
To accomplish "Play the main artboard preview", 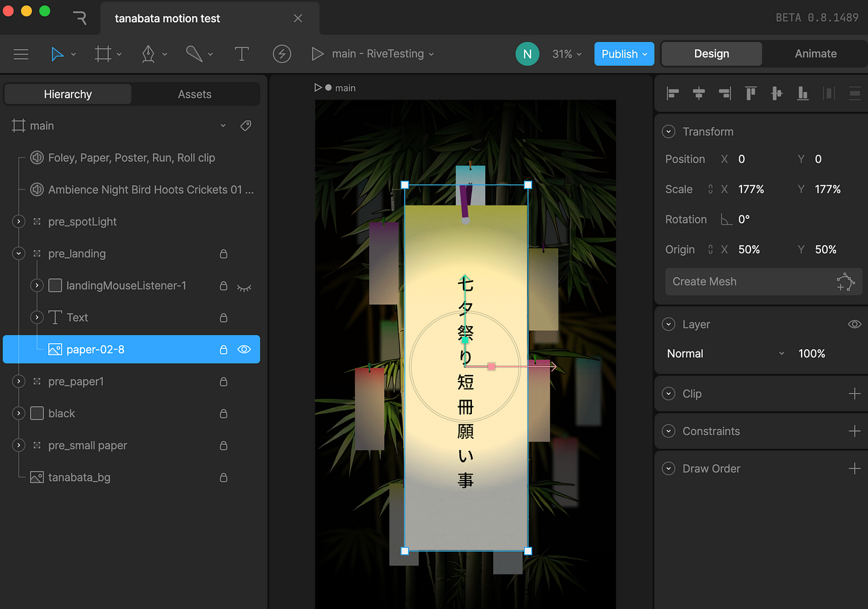I will pos(318,54).
